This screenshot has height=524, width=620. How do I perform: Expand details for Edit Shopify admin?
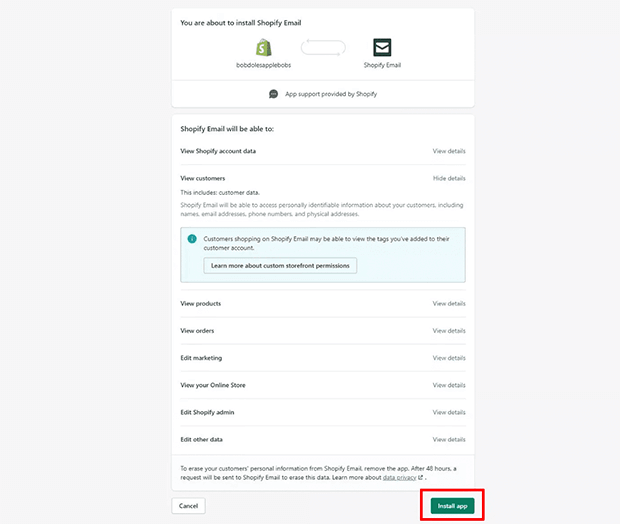pos(449,412)
